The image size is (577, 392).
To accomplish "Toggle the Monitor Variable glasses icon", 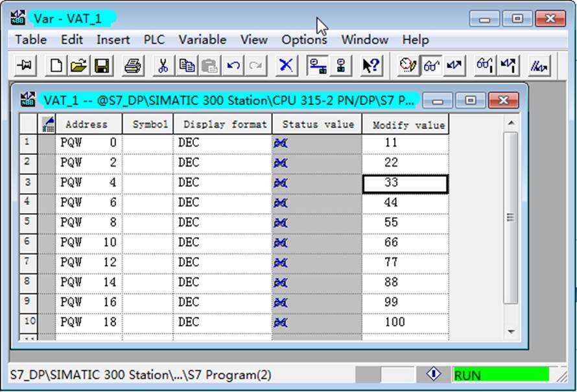I will pos(431,66).
